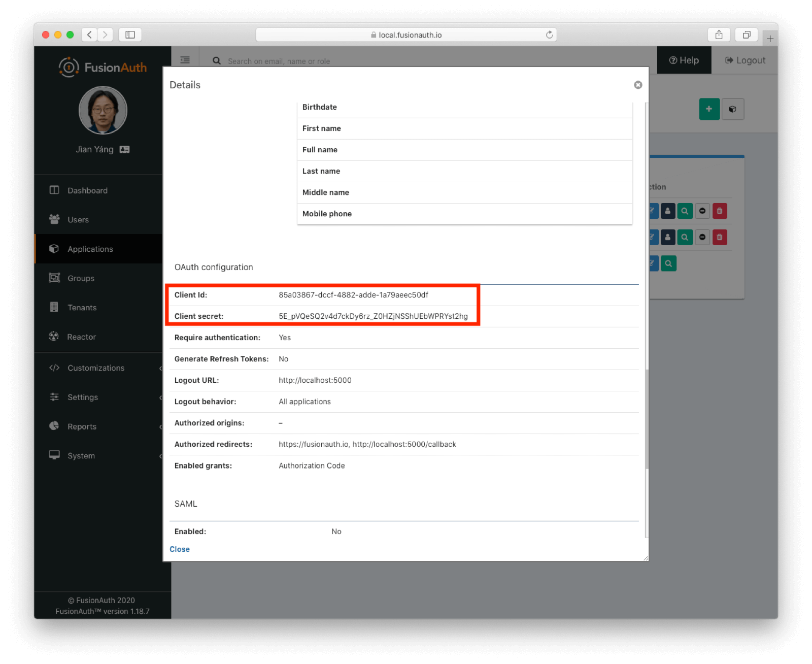
Task: Click the third row's green view magnifier icon
Action: [x=669, y=263]
